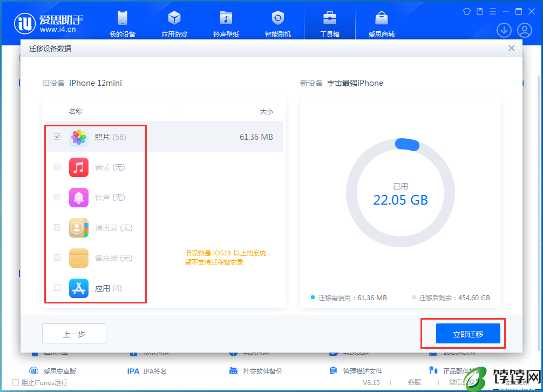The image size is (543, 392).
Task: Click the 迁移需使用 legend color dot
Action: [x=313, y=297]
